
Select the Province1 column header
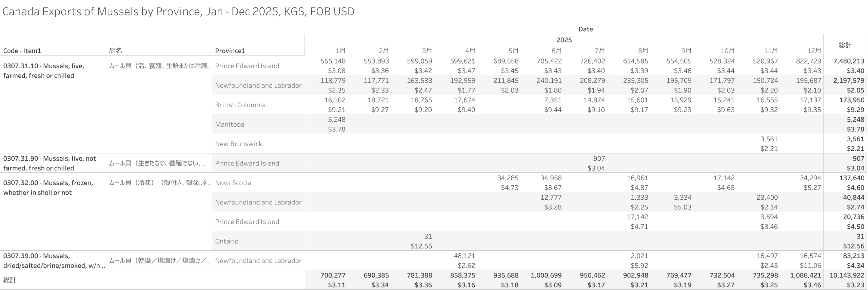tap(230, 51)
